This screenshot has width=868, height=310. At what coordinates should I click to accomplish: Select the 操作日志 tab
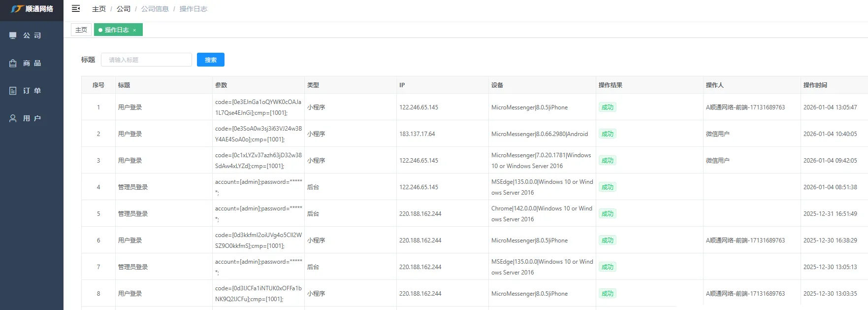pyautogui.click(x=116, y=30)
